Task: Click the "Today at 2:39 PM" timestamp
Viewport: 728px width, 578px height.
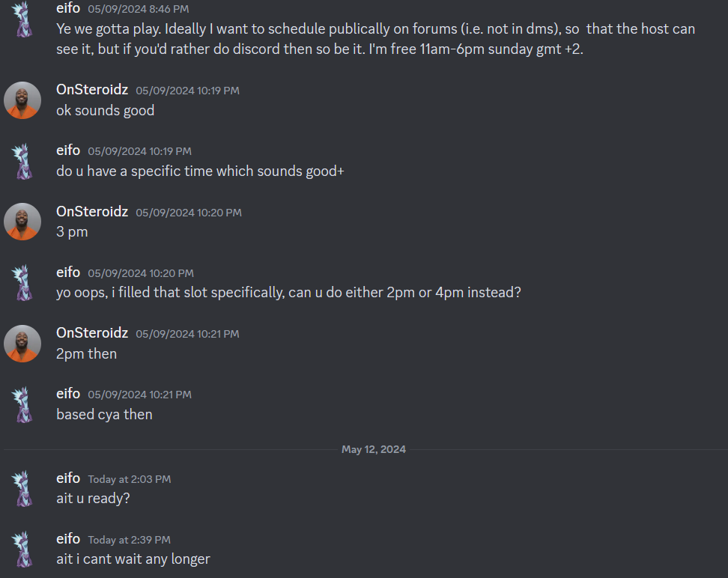Action: 129,540
